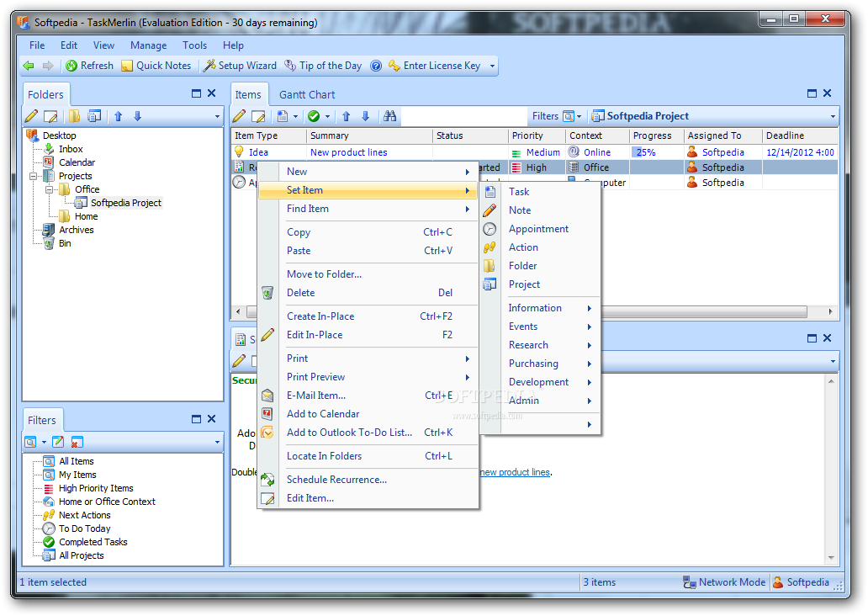Select High Priority Items filter

tap(97, 489)
